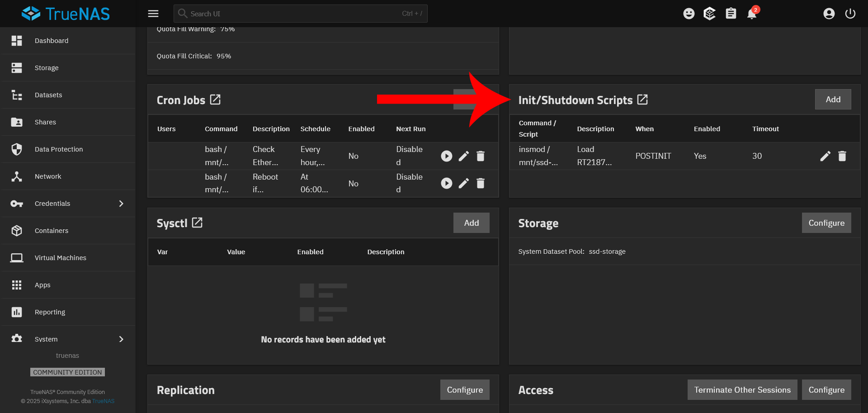Edit the Reboot if cron job
Image resolution: width=868 pixels, height=413 pixels.
tap(464, 183)
